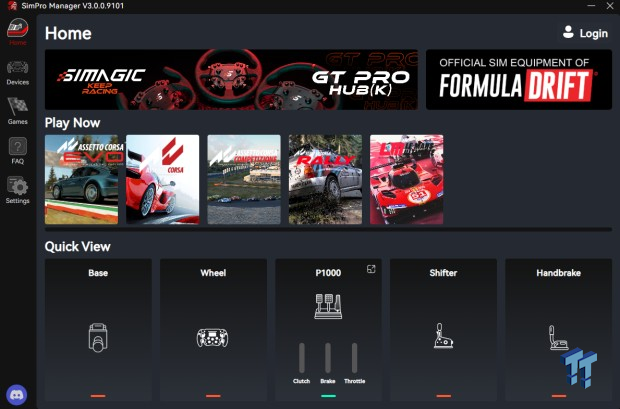
Task: Click the green P1000 status indicator
Action: click(328, 396)
